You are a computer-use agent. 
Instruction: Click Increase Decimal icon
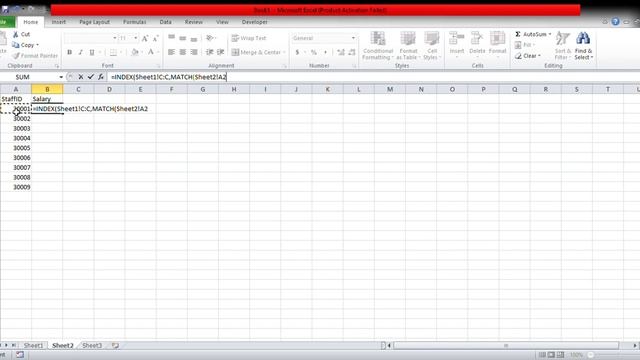tap(341, 52)
